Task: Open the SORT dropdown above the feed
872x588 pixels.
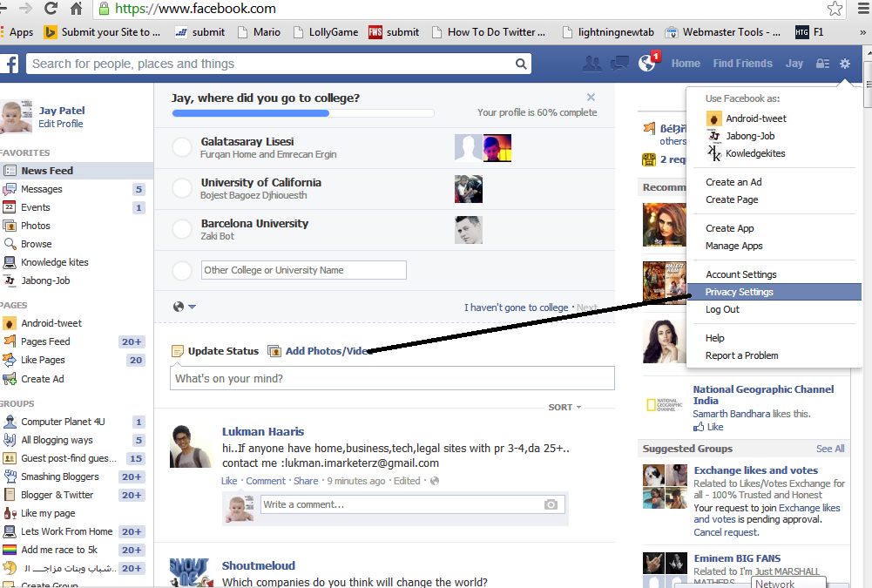Action: tap(563, 406)
